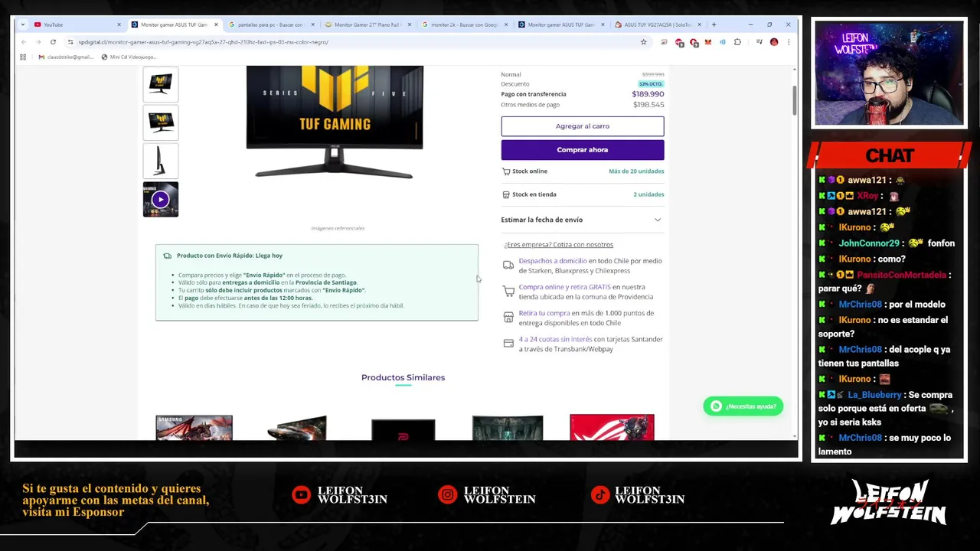The image size is (980, 551).
Task: Open 'Compra online y retira GRATIS' link
Action: 565,287
